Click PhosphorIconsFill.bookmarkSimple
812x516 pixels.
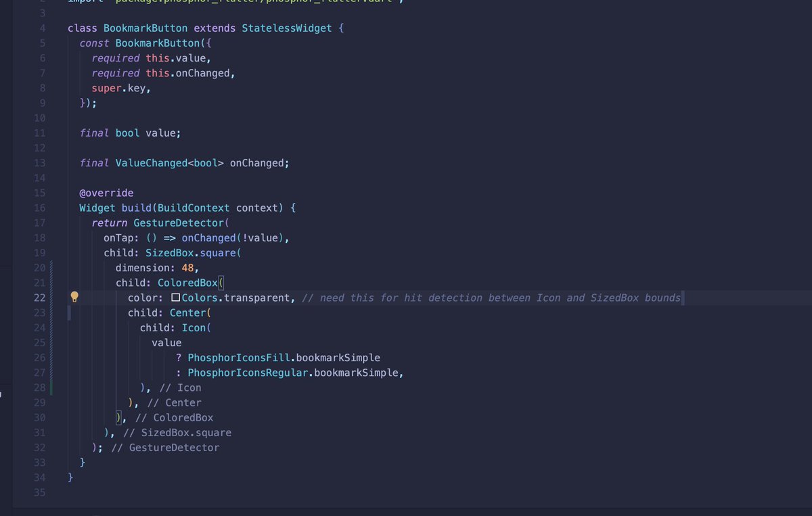[284, 357]
